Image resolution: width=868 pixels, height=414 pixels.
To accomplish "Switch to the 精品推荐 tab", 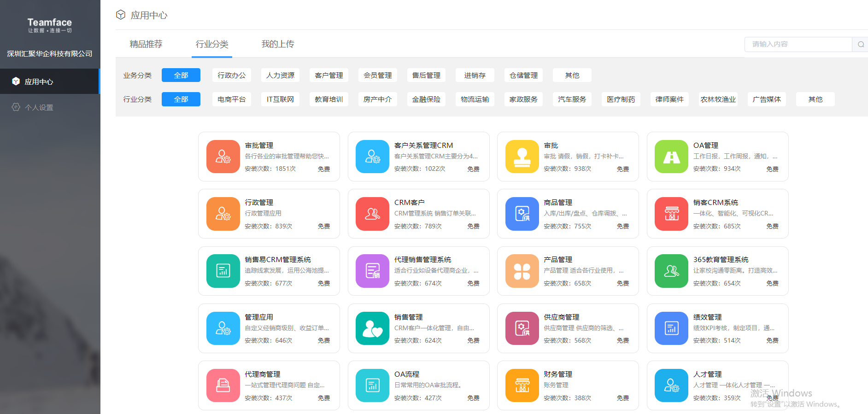I will pyautogui.click(x=146, y=44).
